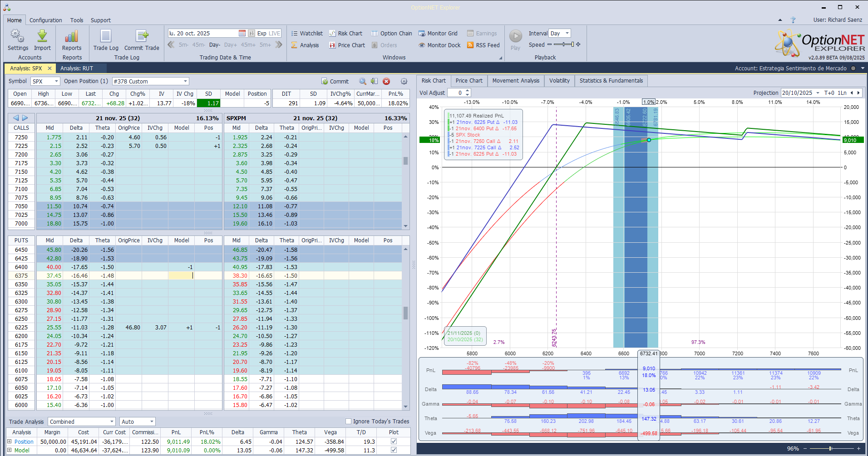Image resolution: width=868 pixels, height=456 pixels.
Task: Expand the Model row in Trade Analysis
Action: pos(9,450)
